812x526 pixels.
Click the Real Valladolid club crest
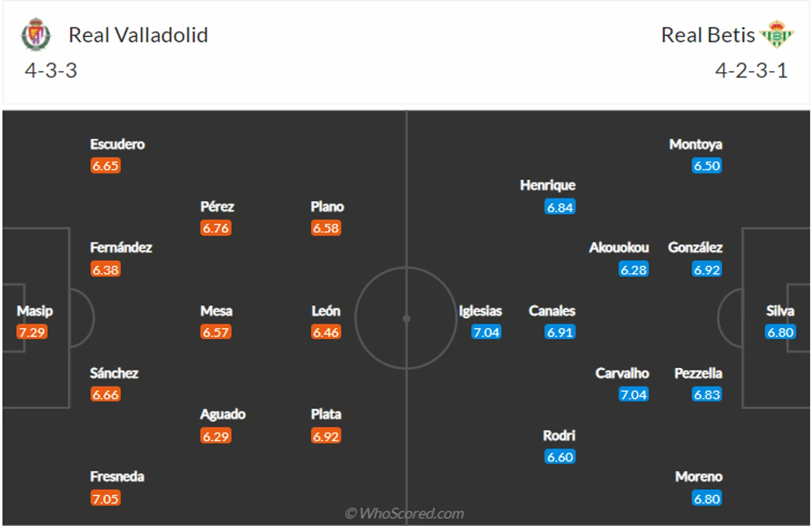pyautogui.click(x=36, y=34)
